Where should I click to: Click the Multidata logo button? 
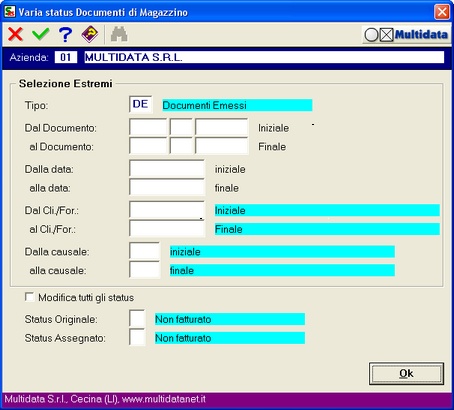pyautogui.click(x=406, y=35)
